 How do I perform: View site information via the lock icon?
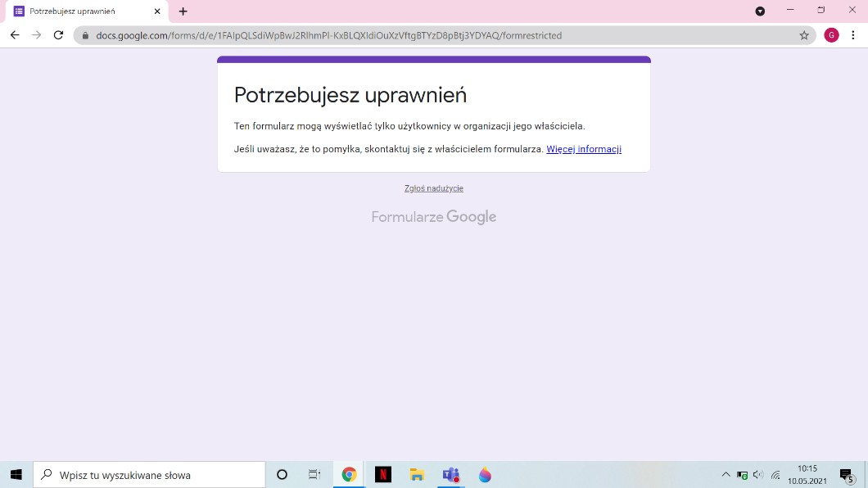(x=85, y=35)
